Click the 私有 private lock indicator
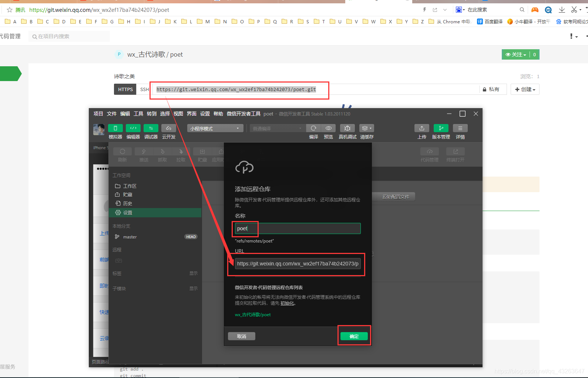Screen dimensions: 588x378 491,89
